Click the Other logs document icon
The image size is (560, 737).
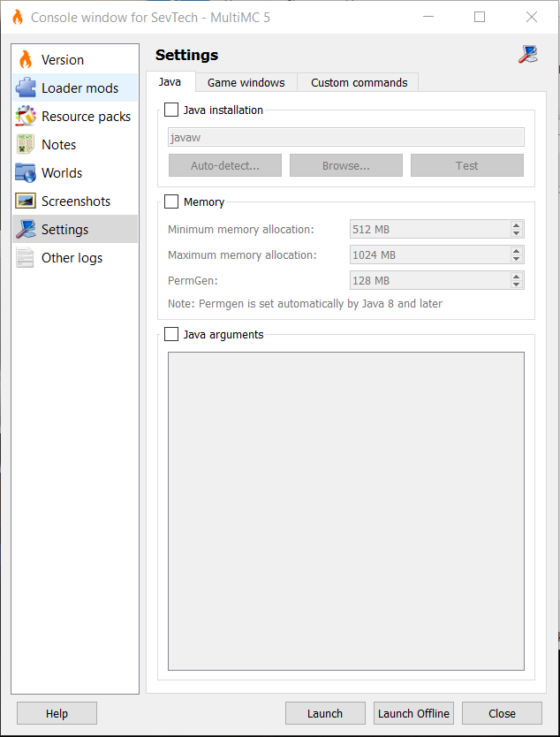pos(26,257)
